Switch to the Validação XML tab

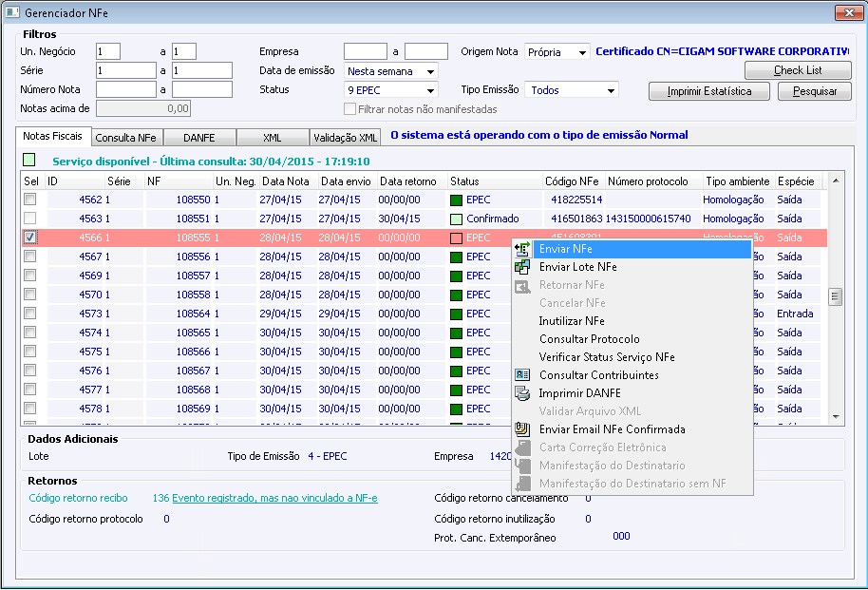345,138
